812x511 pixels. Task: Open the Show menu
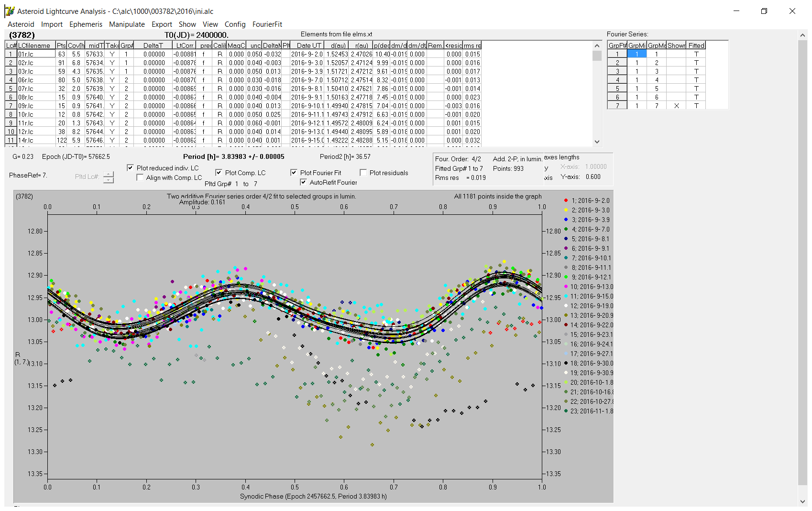tap(187, 24)
